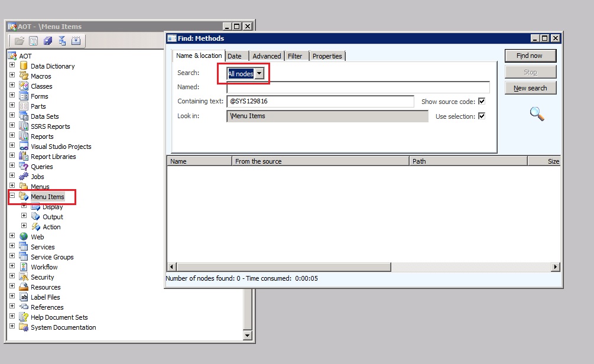The height and width of the screenshot is (364, 594).
Task: Click the import toolbar icon in AOT window
Action: [x=76, y=41]
